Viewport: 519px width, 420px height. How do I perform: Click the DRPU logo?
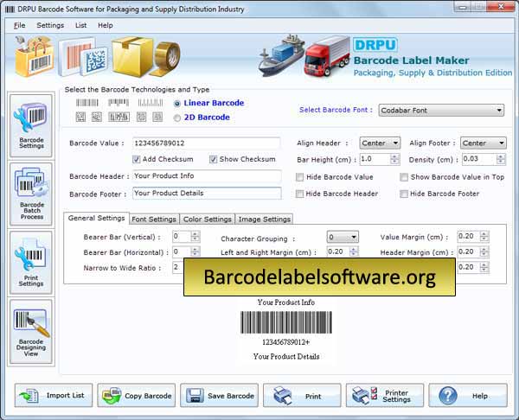pyautogui.click(x=375, y=45)
